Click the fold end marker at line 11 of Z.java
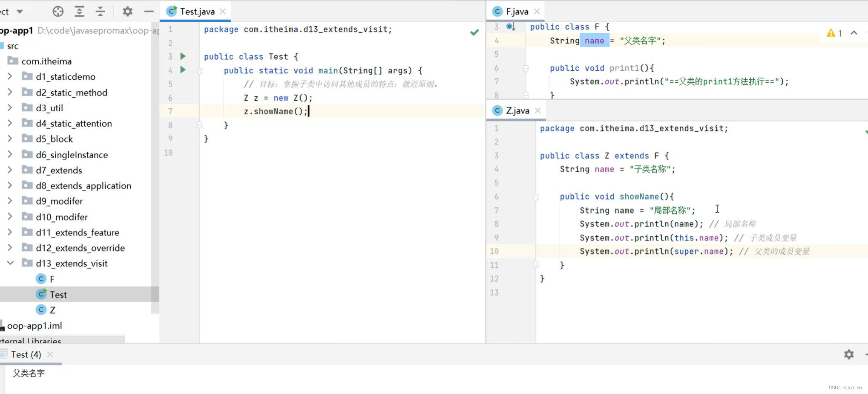 (535, 265)
